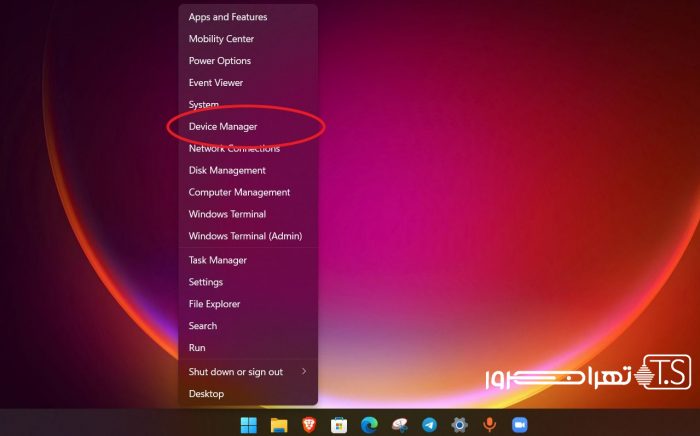Open Apps and Features
This screenshot has width=700, height=436.
(228, 17)
